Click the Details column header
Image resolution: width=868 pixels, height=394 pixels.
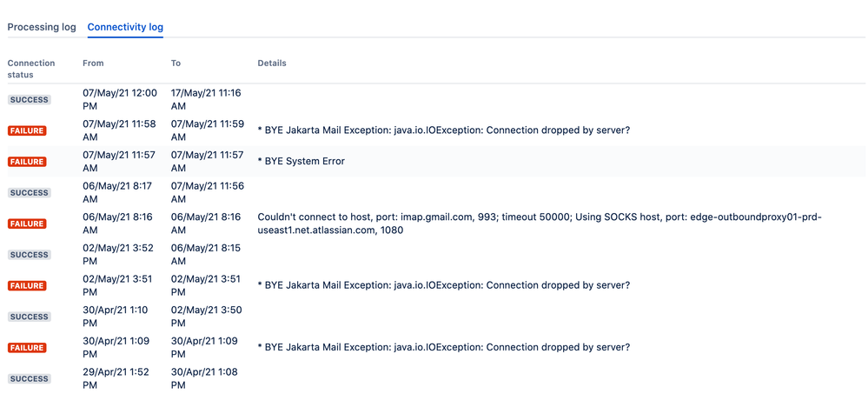pos(272,63)
